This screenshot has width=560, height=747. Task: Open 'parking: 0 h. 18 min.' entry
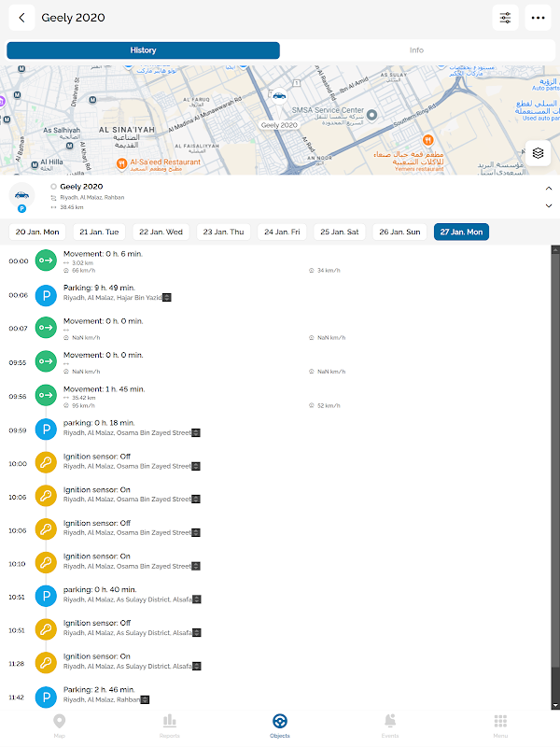click(99, 423)
